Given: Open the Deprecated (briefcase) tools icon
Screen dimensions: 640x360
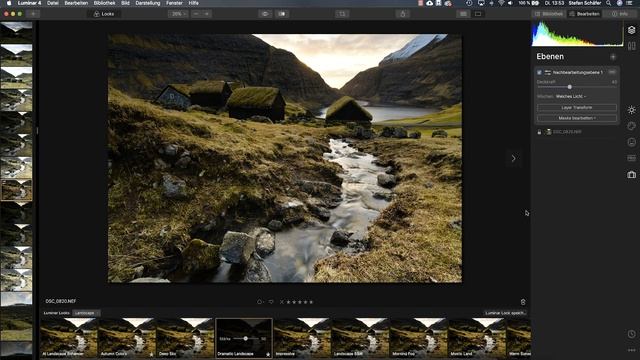Looking at the screenshot, I should pos(631,174).
